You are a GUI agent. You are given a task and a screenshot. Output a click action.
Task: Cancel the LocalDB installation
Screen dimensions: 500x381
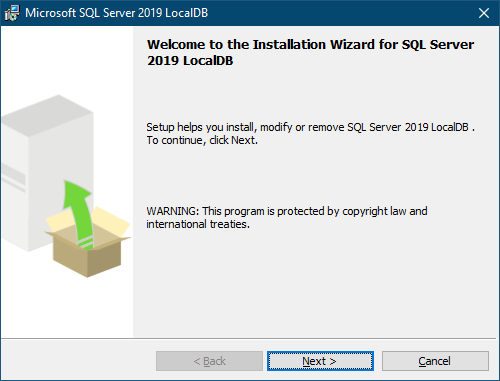(x=435, y=361)
